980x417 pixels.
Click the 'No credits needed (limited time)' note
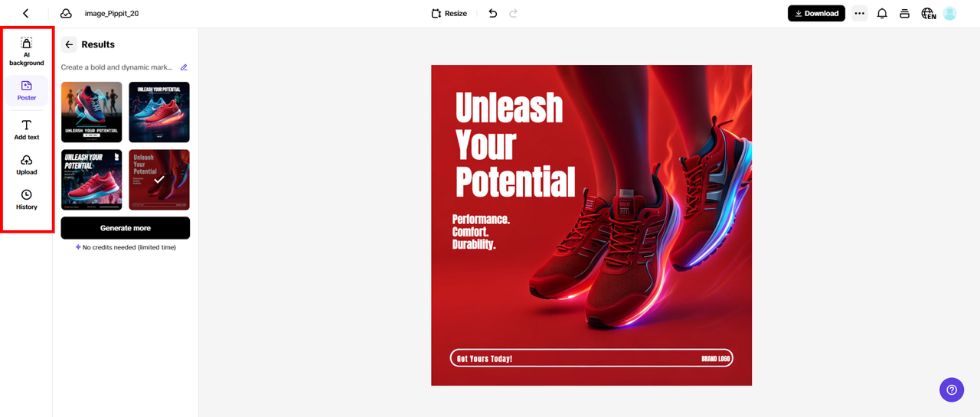pyautogui.click(x=126, y=247)
